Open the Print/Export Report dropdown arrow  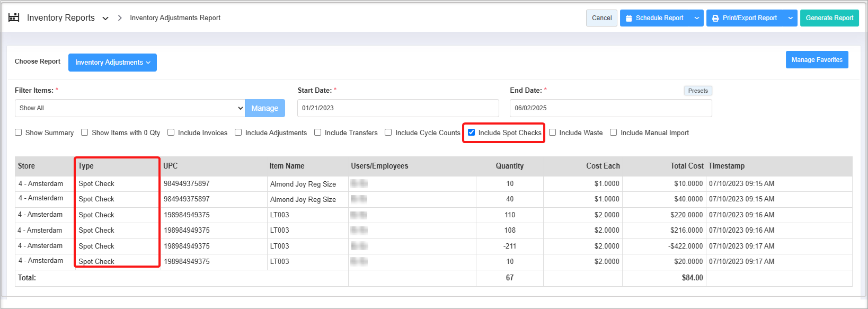[x=790, y=18]
